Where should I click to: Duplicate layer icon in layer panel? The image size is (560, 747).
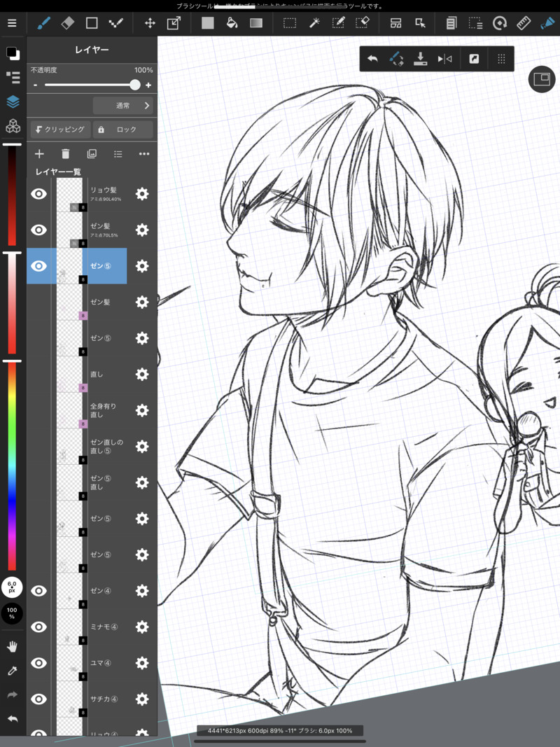[x=92, y=154]
